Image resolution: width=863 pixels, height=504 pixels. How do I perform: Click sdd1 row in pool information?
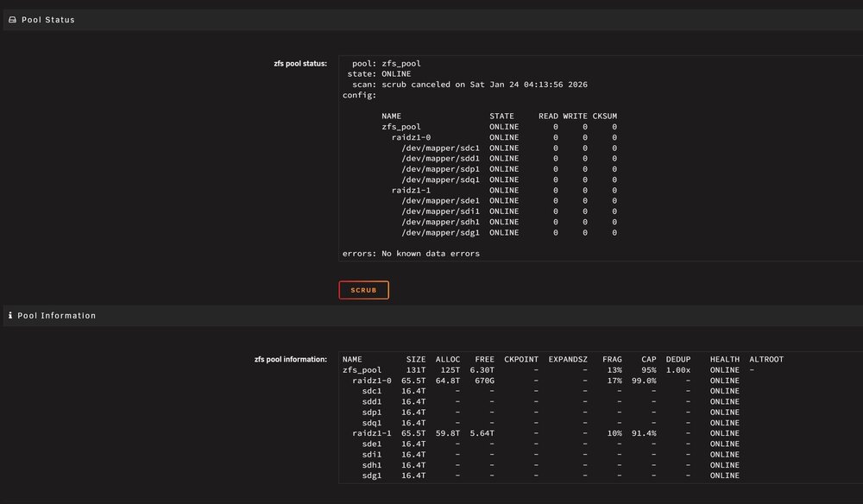pyautogui.click(x=551, y=401)
